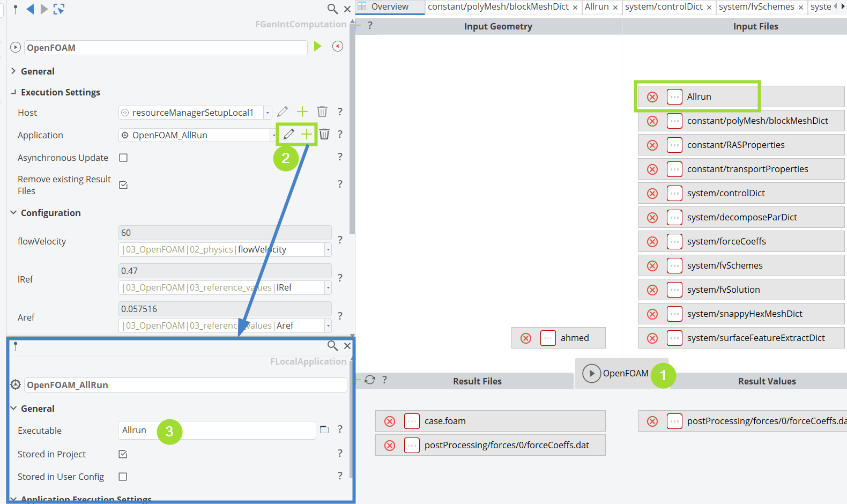847x504 pixels.
Task: Click the focus selection icon beside the navigation arrows
Action: pyautogui.click(x=59, y=9)
